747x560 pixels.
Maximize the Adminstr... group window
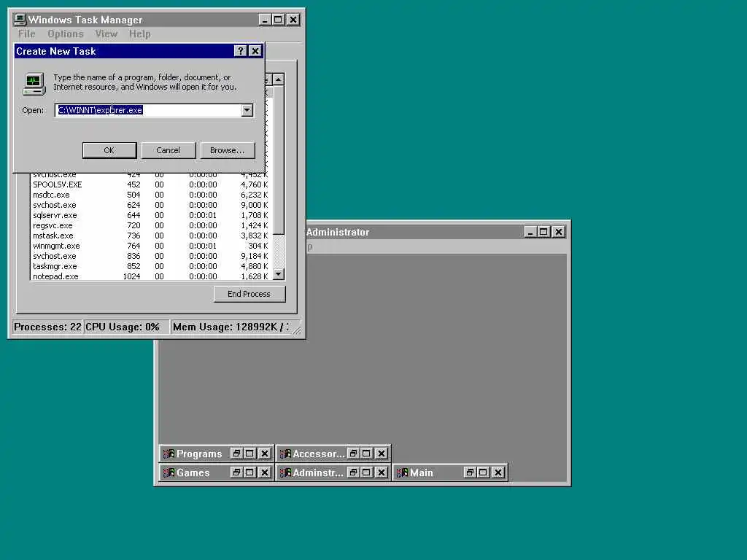click(x=366, y=472)
